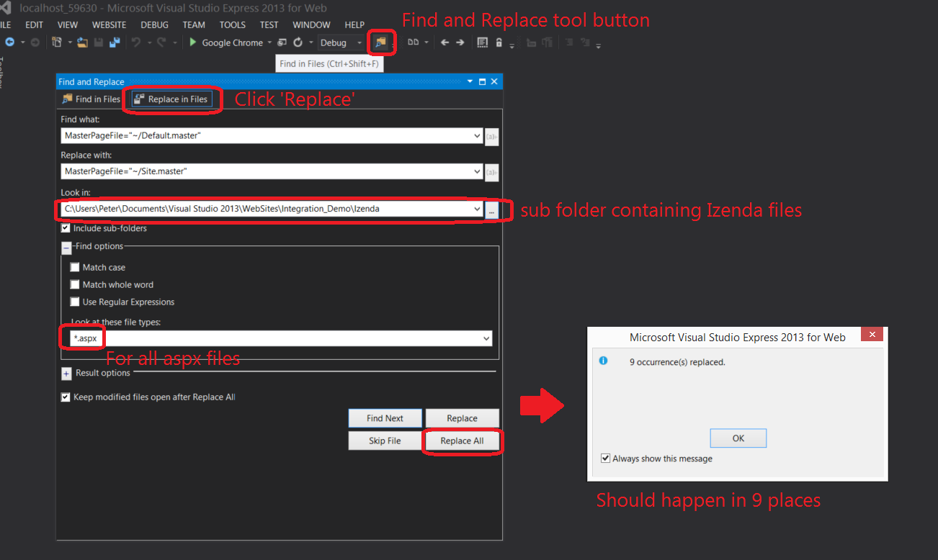Open the WINDOW menu

click(x=312, y=24)
